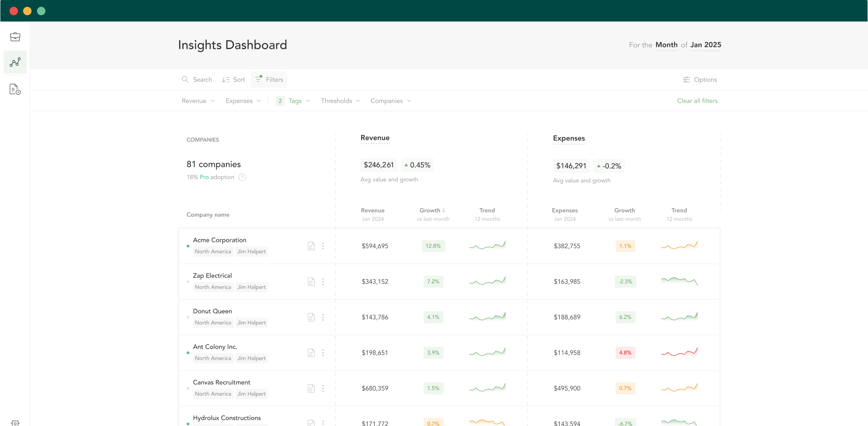Click Acme Corporation 12.8% growth badge
868x426 pixels.
pyautogui.click(x=433, y=246)
